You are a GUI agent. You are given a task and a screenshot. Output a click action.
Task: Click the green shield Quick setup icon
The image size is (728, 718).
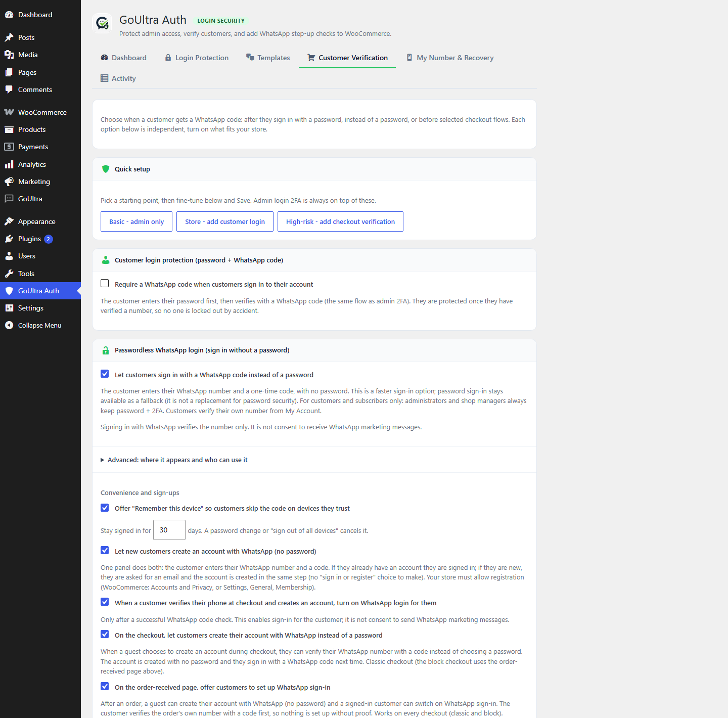pyautogui.click(x=106, y=169)
